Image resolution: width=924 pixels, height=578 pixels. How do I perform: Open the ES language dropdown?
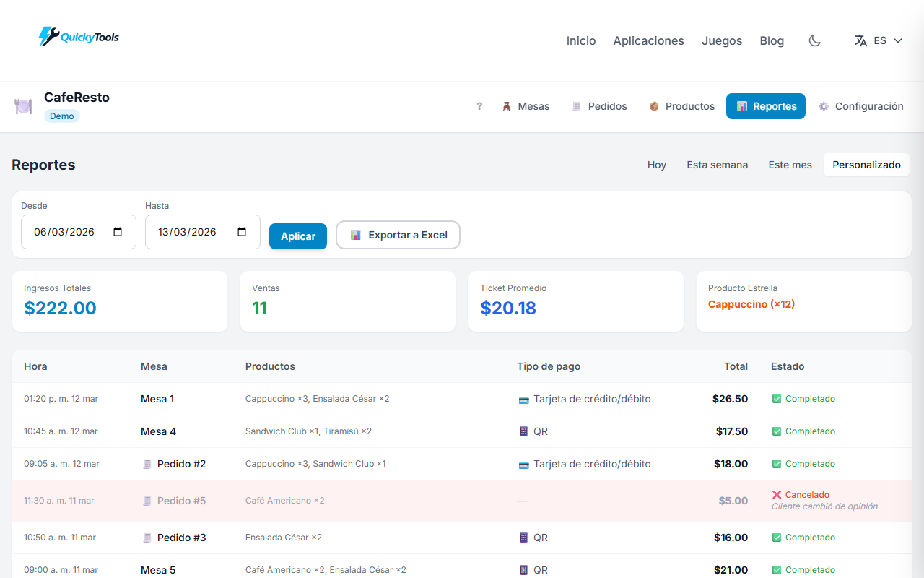[x=879, y=40]
